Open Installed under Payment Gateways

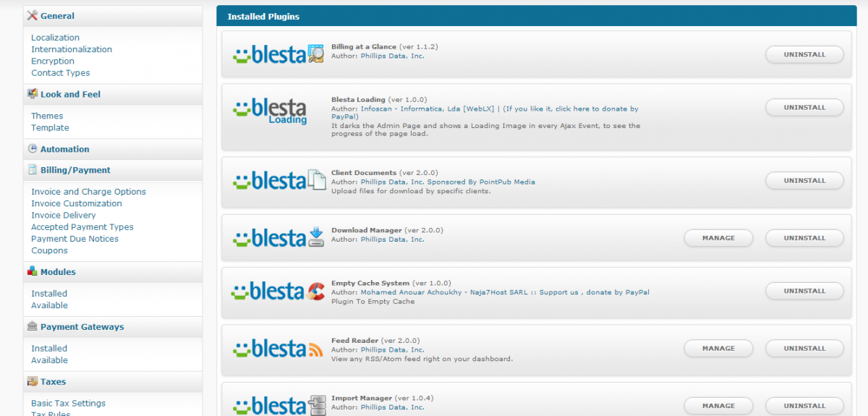click(49, 348)
